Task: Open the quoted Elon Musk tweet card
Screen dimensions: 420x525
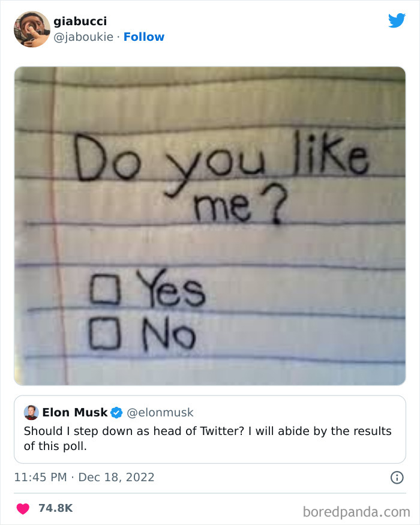Action: (x=210, y=430)
